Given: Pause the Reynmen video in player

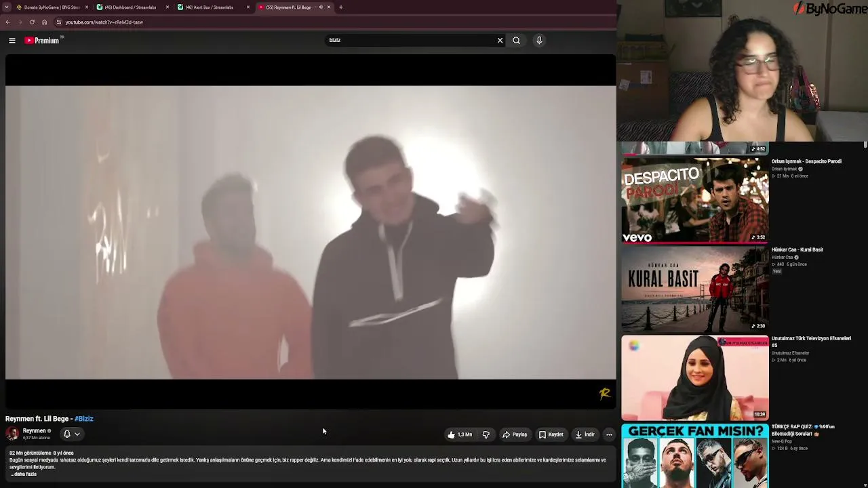Looking at the screenshot, I should 311,232.
